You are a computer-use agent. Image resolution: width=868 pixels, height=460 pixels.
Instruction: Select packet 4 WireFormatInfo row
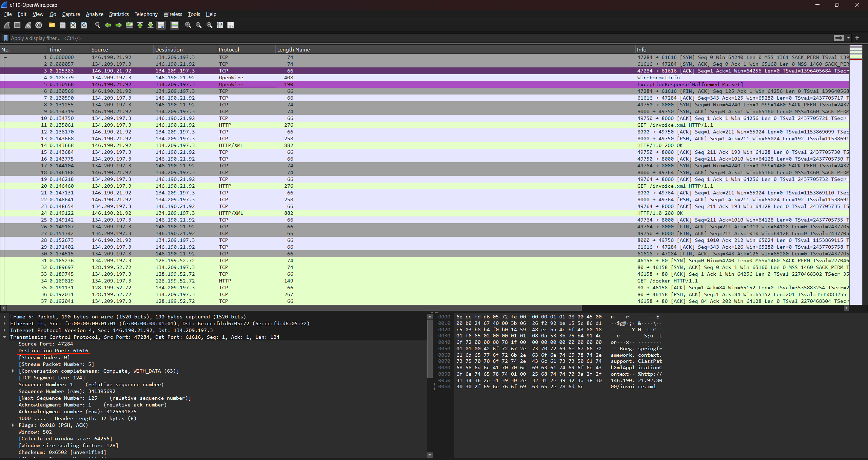(425, 78)
